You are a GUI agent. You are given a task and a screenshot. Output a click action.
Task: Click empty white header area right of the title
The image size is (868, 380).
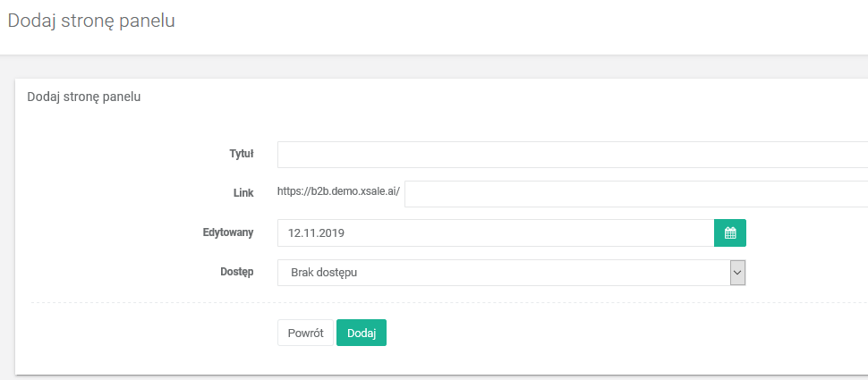tap(537, 25)
